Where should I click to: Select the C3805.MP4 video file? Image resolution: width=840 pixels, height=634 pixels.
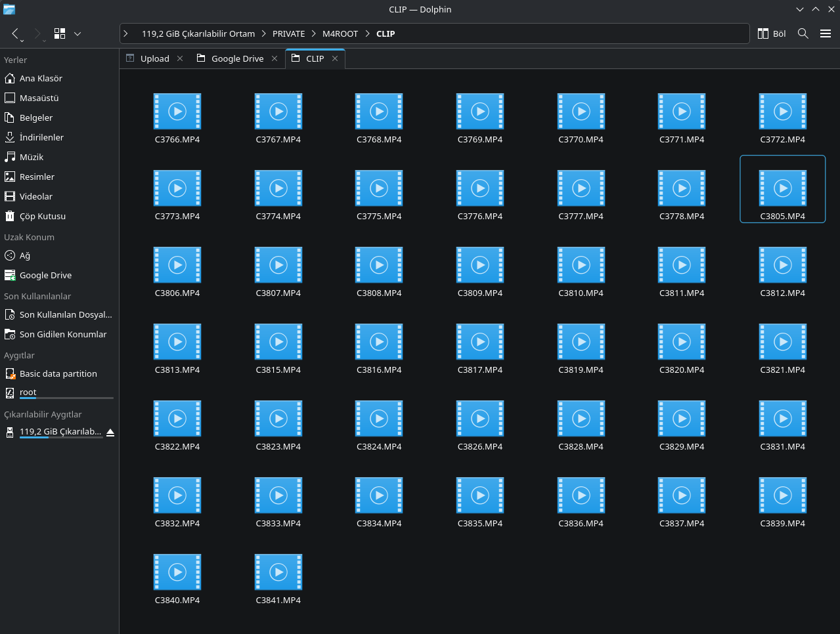(x=782, y=190)
